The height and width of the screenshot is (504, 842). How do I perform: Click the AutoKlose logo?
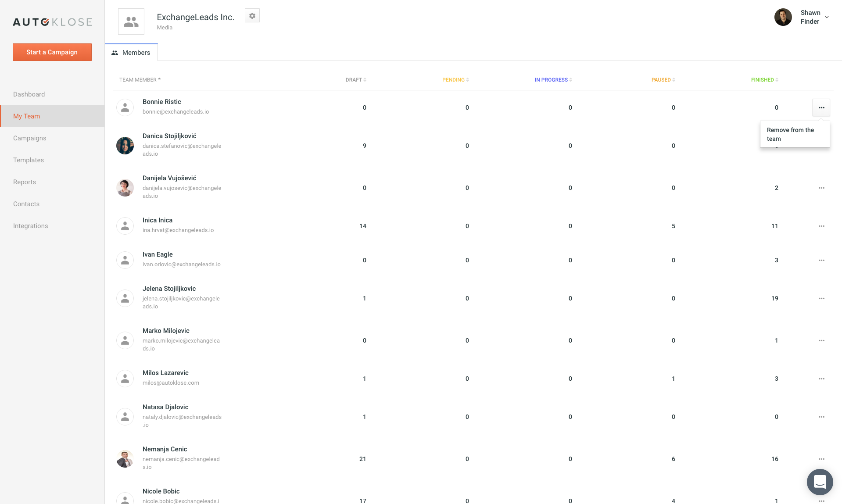(52, 22)
